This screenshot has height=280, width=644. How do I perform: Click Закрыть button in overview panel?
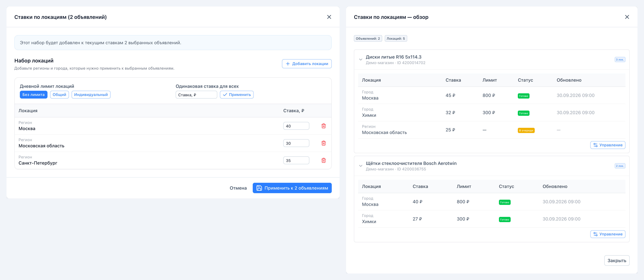[617, 260]
